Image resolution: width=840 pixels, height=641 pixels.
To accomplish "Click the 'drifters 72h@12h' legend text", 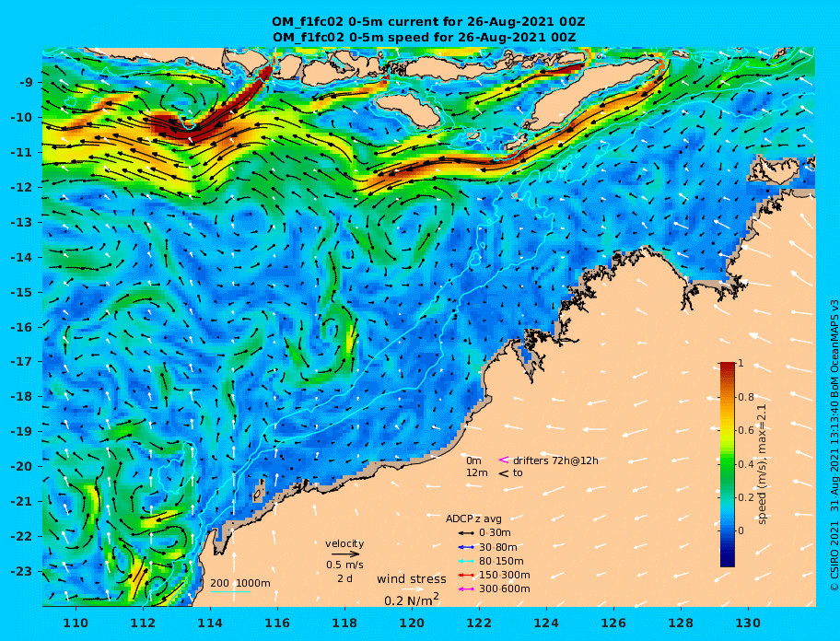I will pyautogui.click(x=555, y=460).
